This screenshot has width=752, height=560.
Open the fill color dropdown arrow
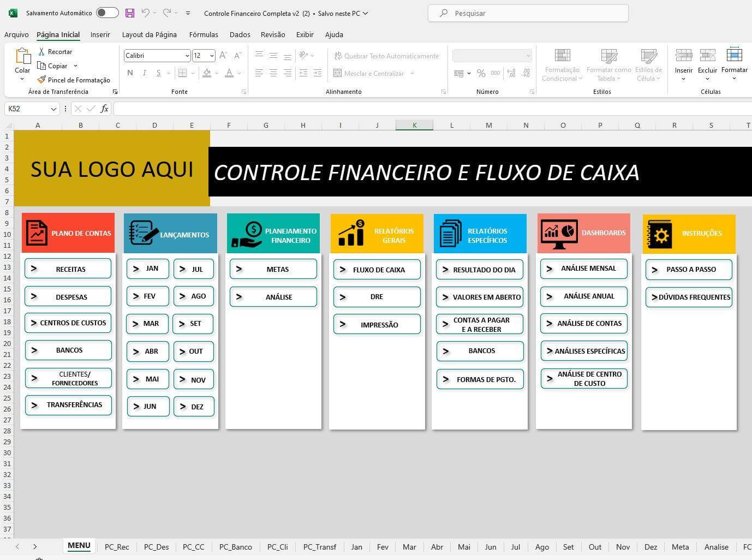(x=216, y=73)
